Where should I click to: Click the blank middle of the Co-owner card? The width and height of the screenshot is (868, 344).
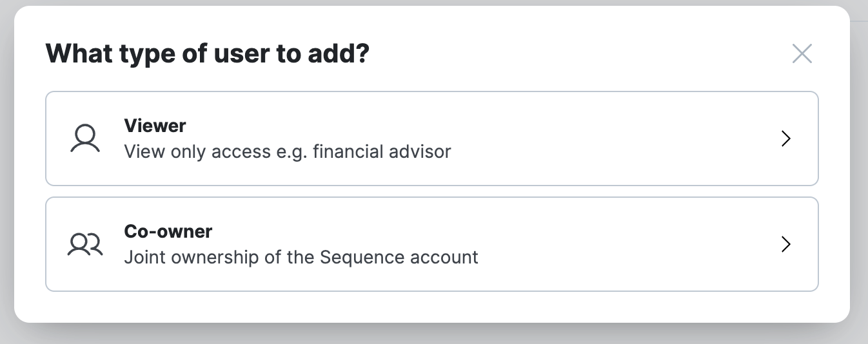click(626, 244)
